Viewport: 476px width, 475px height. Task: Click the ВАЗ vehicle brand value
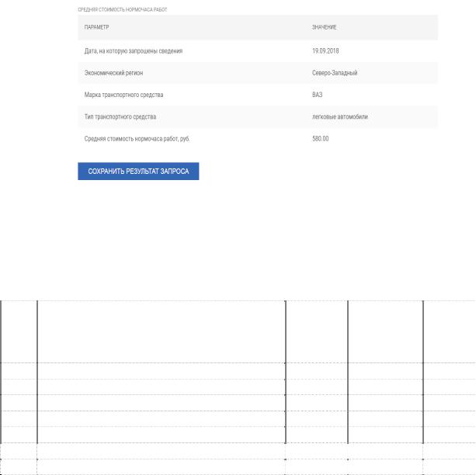tap(318, 95)
